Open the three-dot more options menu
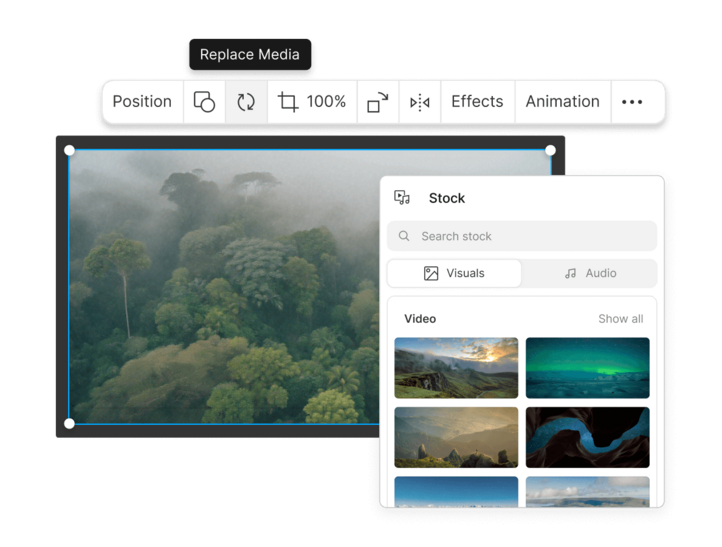The height and width of the screenshot is (547, 722). [632, 102]
